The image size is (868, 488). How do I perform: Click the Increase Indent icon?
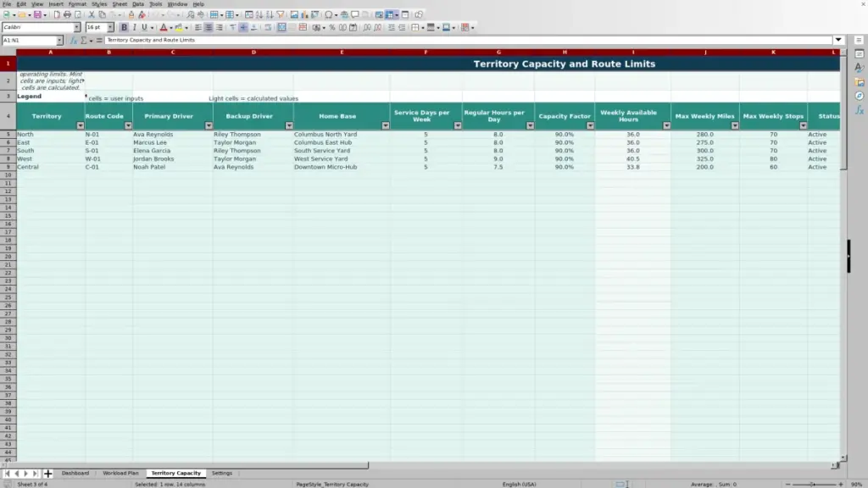tap(392, 27)
